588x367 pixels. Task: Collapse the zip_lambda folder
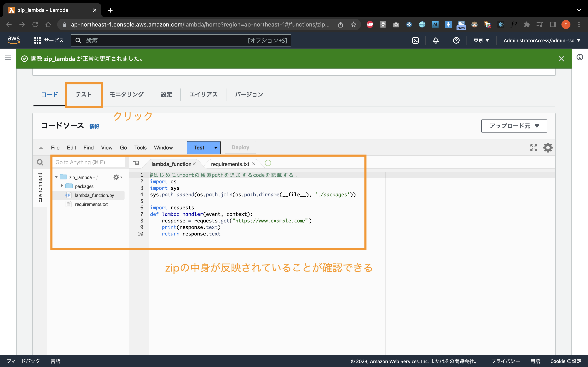[x=56, y=177]
